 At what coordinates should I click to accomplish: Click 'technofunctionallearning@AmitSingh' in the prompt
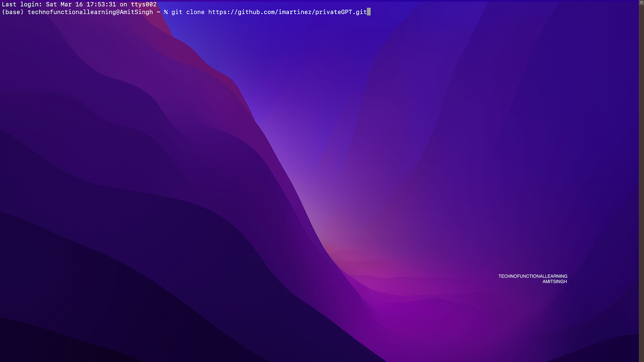coord(90,12)
